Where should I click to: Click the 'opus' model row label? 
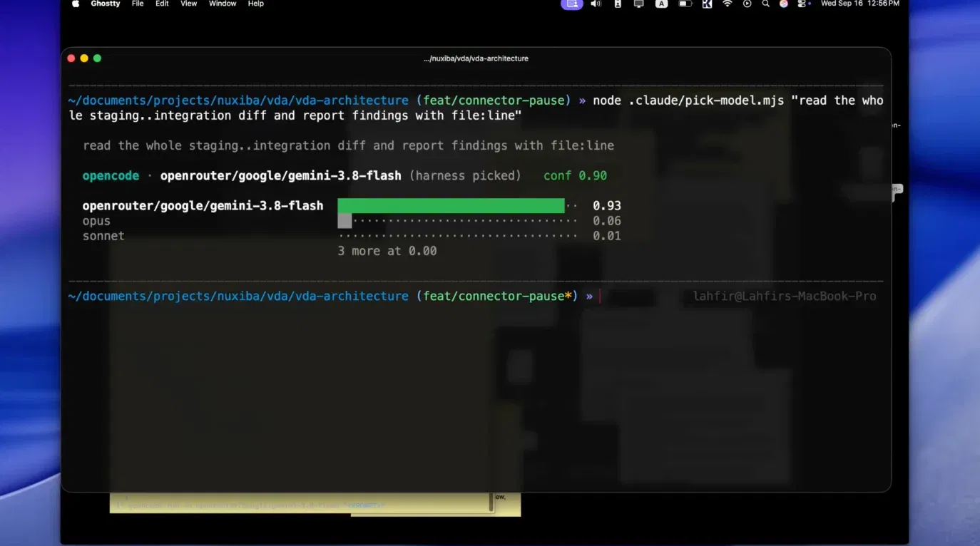point(96,222)
